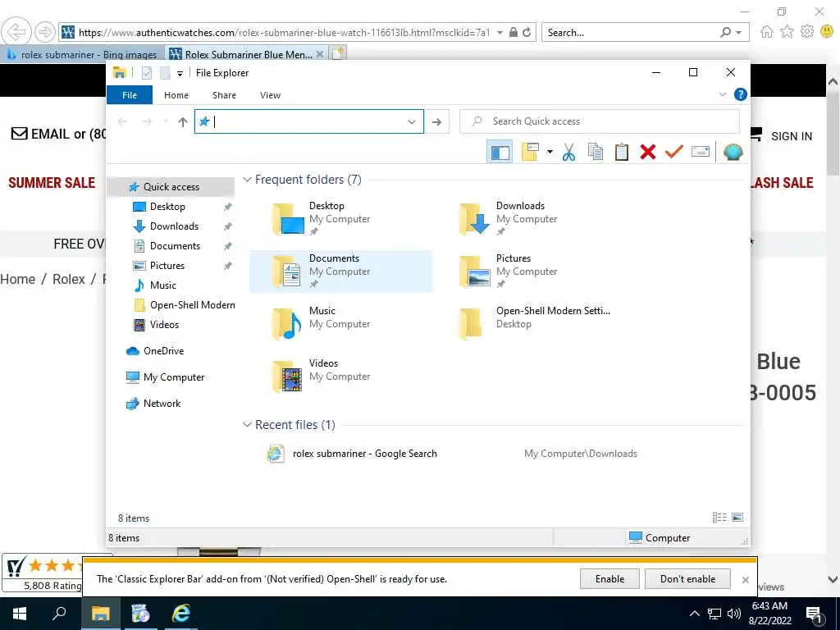Open the Windows Start button

20,614
